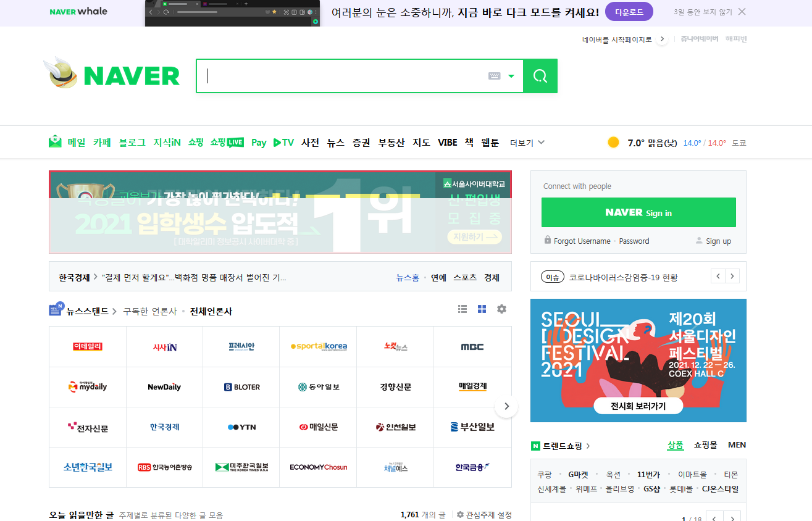Click the Sign up link
Viewport: 812px width, 521px height.
tap(718, 241)
